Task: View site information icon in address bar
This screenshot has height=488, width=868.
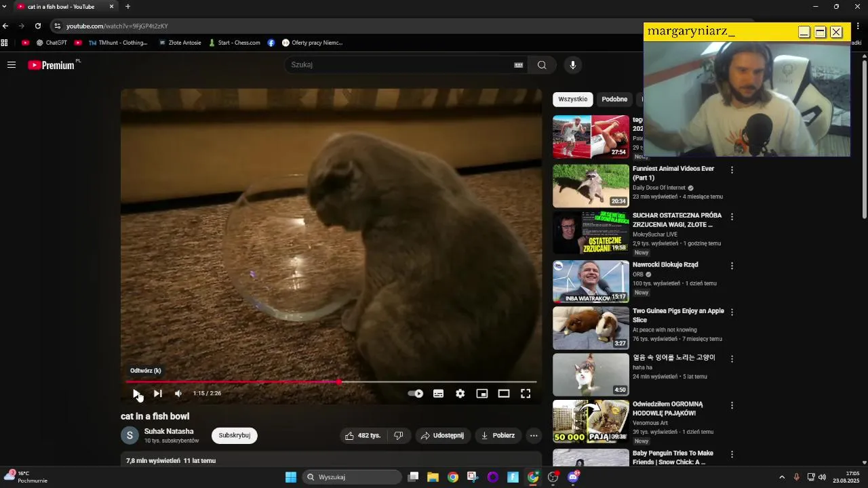Action: pos(58,26)
